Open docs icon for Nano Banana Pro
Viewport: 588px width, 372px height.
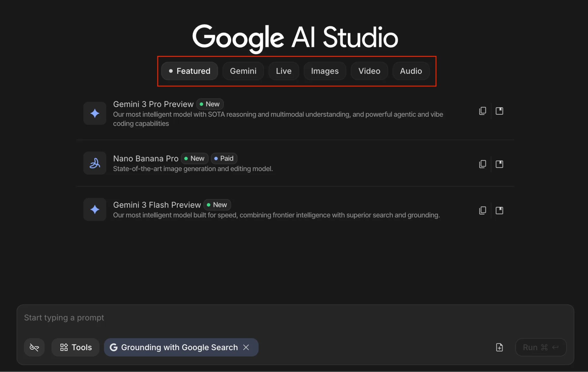[499, 164]
